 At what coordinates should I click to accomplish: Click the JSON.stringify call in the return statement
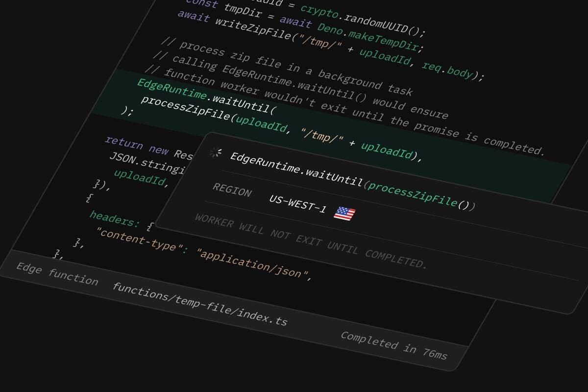147,163
